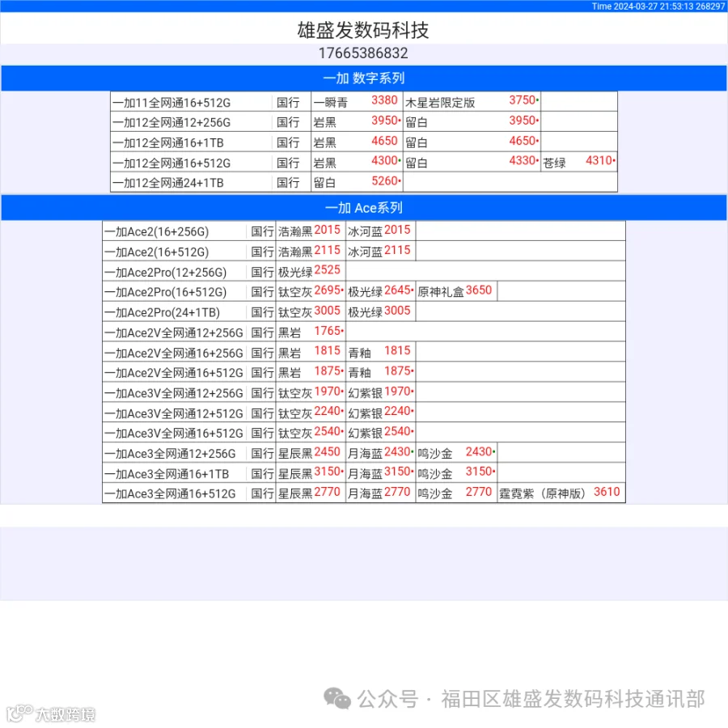Click the 木星岩限定版 cell
Image resolution: width=728 pixels, height=728 pixels.
(x=440, y=103)
